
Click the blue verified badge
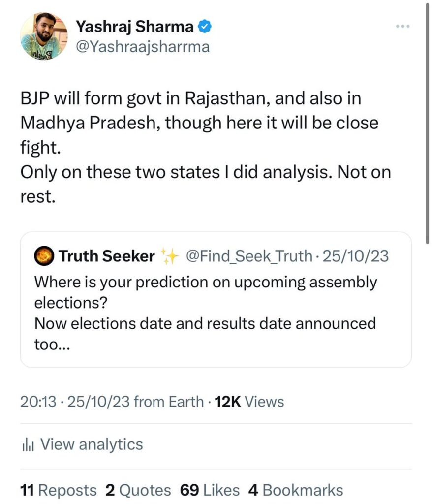(x=204, y=27)
